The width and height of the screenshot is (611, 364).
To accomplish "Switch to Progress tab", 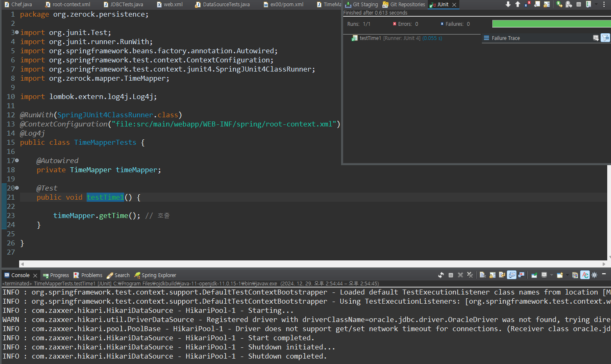I will 56,275.
